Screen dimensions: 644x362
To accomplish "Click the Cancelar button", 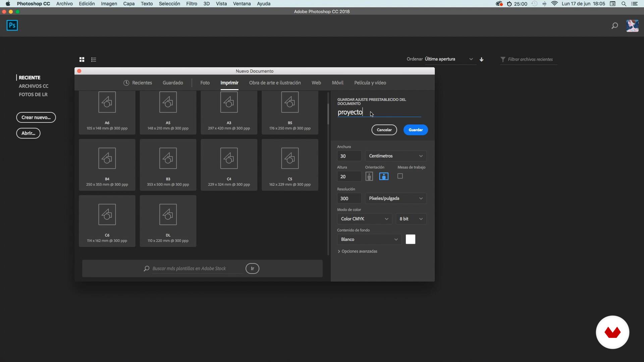I will (384, 130).
